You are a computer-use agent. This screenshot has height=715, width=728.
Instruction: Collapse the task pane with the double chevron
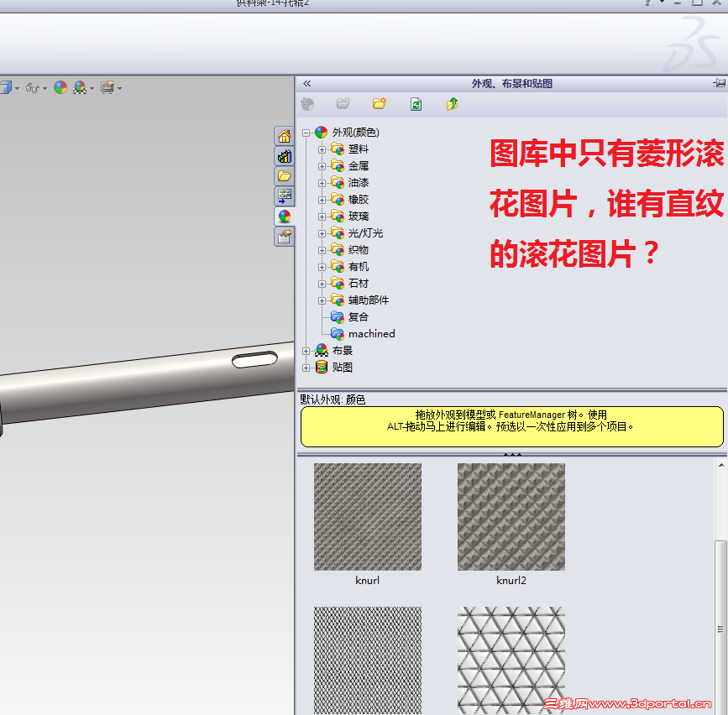[306, 83]
